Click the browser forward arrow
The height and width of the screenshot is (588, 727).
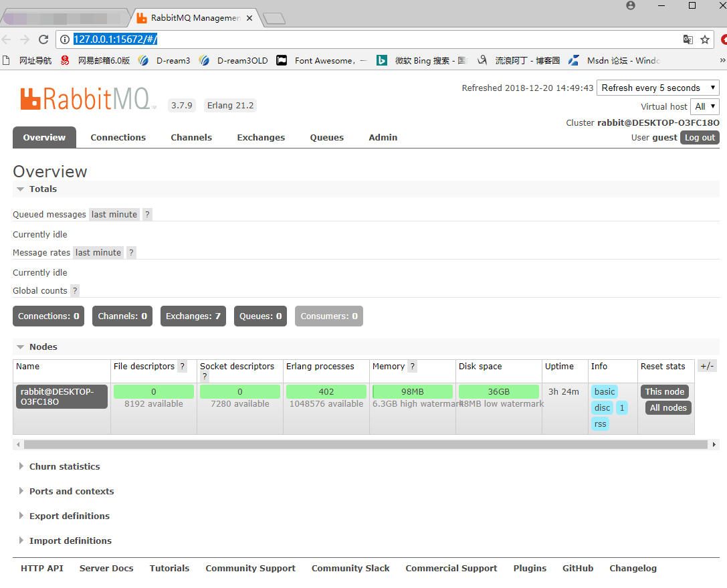coord(25,39)
